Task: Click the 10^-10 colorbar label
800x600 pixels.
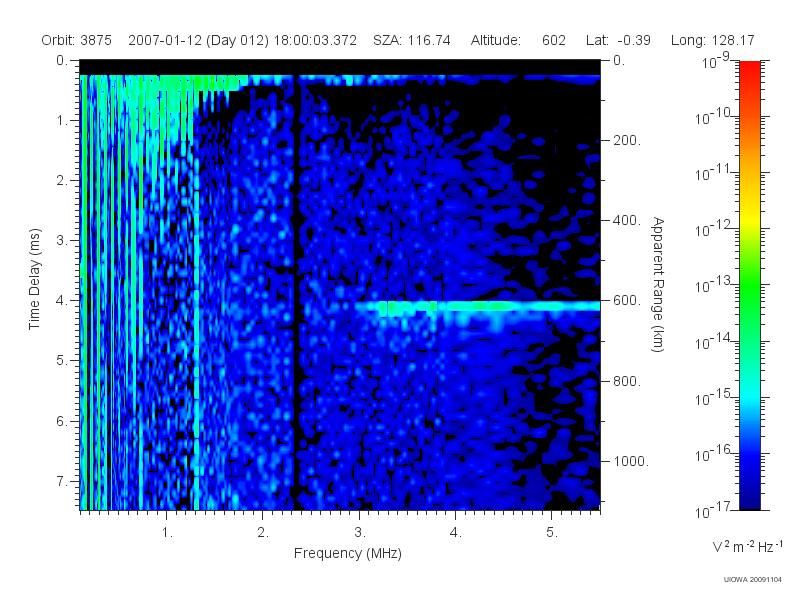Action: (x=713, y=117)
